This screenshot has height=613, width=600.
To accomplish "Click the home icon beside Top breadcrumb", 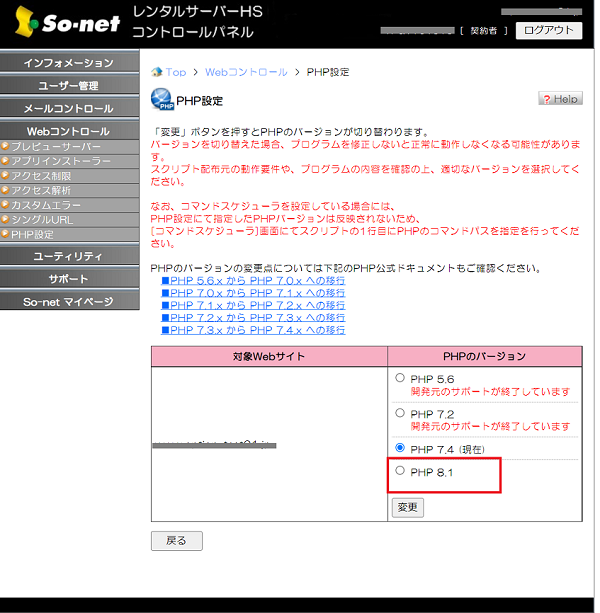I will [x=156, y=72].
